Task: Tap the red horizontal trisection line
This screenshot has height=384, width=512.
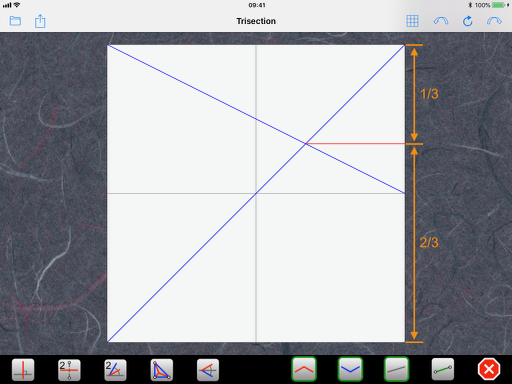Action: 355,144
